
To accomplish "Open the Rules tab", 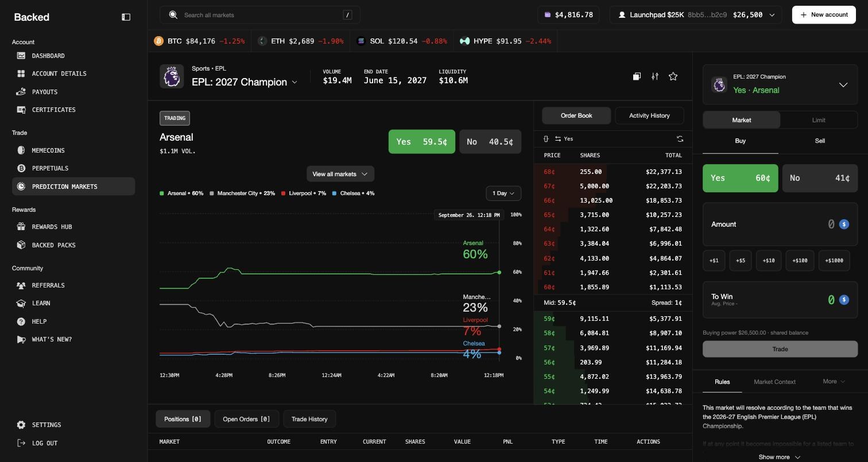I will (722, 382).
